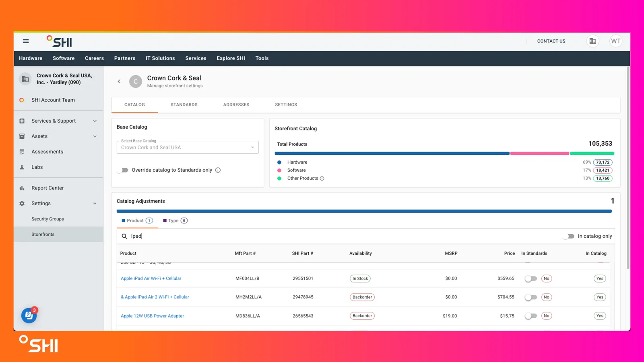Click the Availability column header

coord(360,253)
